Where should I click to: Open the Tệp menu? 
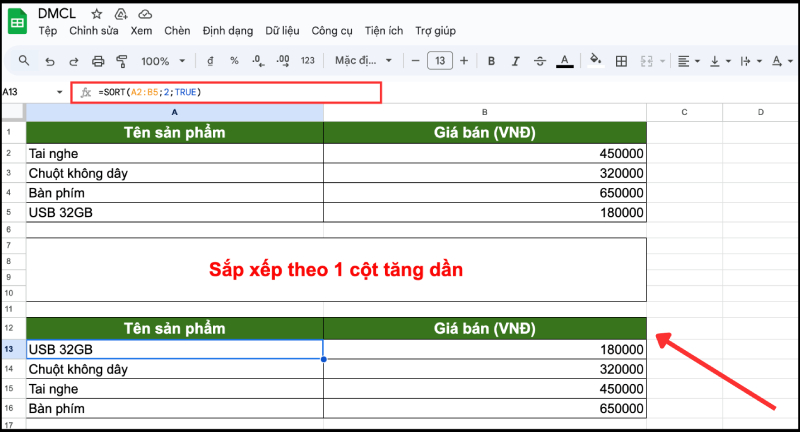coord(47,31)
